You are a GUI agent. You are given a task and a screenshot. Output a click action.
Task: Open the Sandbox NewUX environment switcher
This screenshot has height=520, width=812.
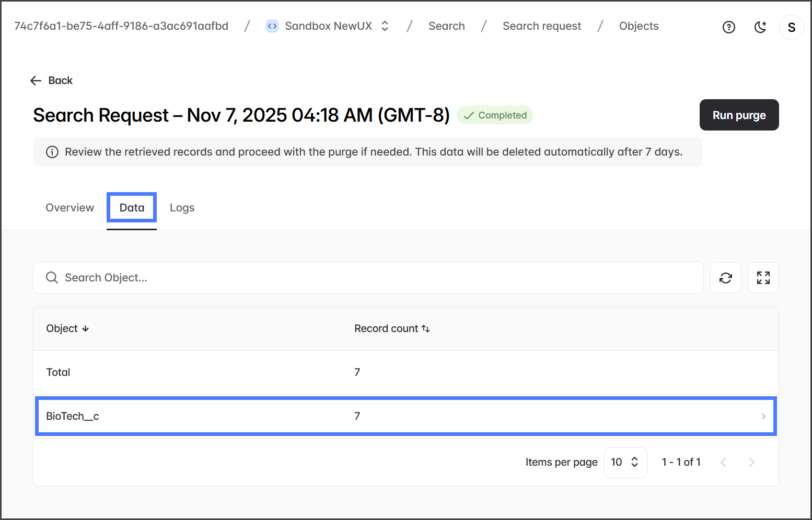point(385,26)
